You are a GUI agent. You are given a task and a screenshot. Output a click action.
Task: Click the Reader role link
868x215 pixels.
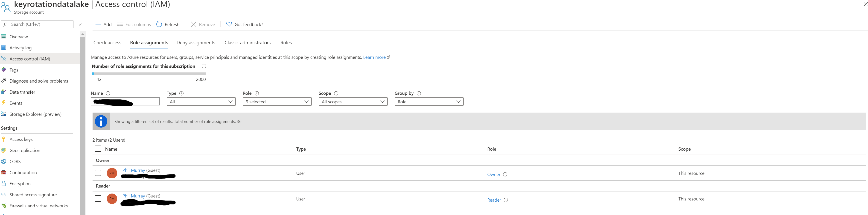(494, 200)
